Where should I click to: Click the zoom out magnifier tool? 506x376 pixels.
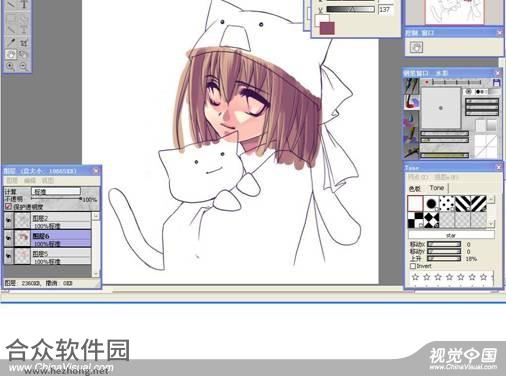point(24,66)
